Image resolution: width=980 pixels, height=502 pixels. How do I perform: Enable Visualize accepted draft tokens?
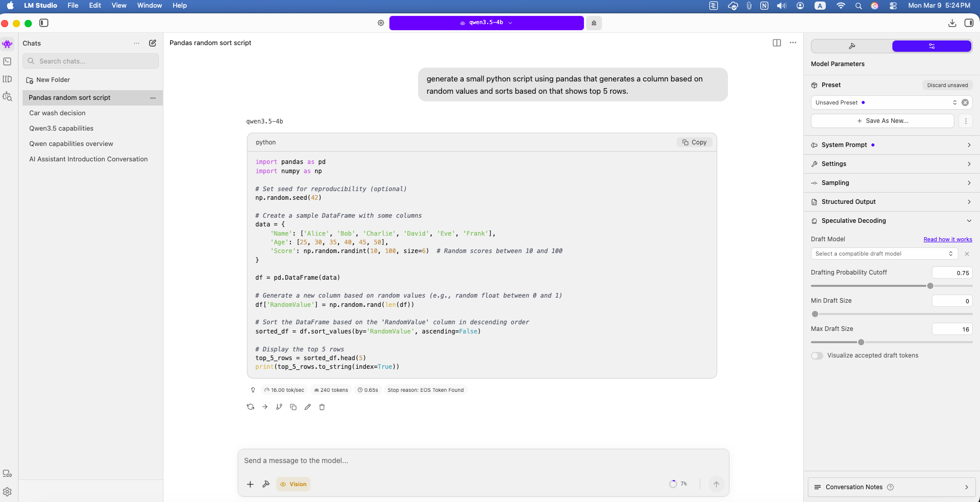pyautogui.click(x=817, y=355)
